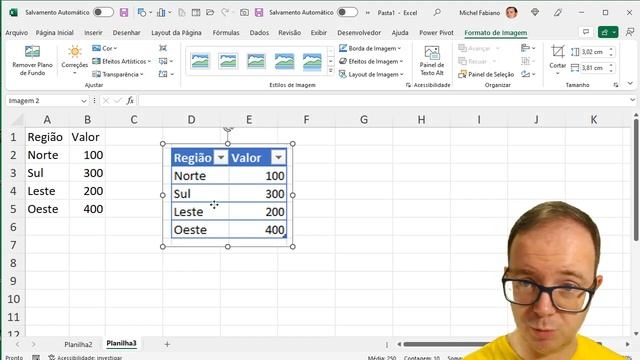The height and width of the screenshot is (360, 640).
Task: Select the first picture style thumbnail
Action: point(200,61)
